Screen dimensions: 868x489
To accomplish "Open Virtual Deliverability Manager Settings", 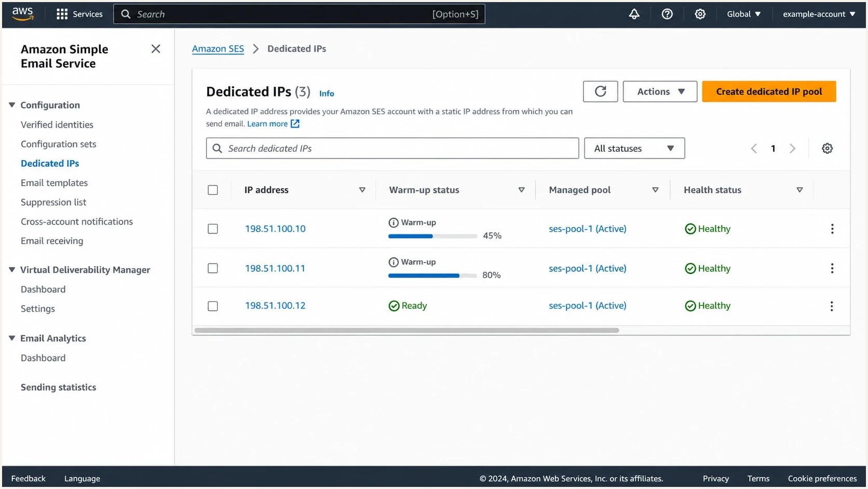I will 38,309.
